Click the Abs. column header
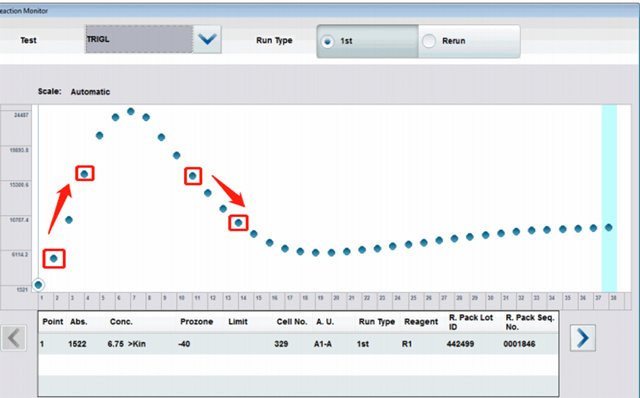The width and height of the screenshot is (640, 398). 78,322
